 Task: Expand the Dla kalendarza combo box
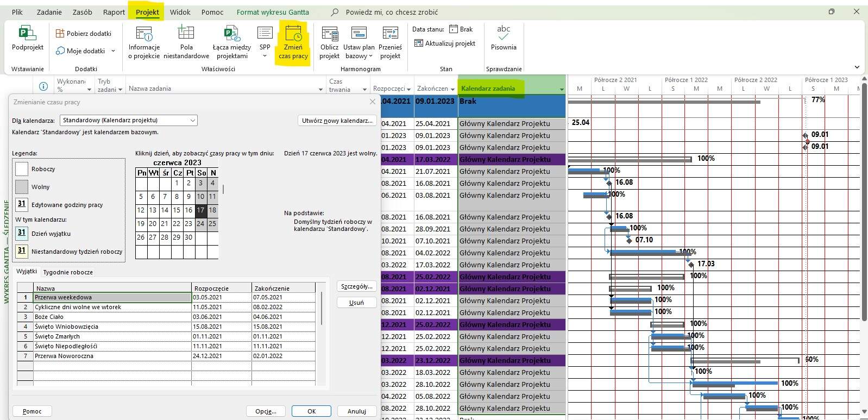click(x=192, y=120)
